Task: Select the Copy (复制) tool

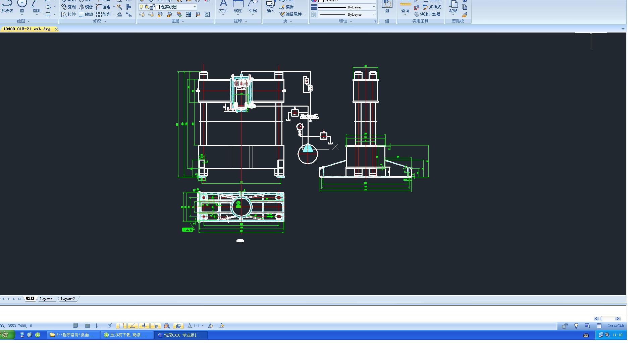Action: tap(68, 7)
